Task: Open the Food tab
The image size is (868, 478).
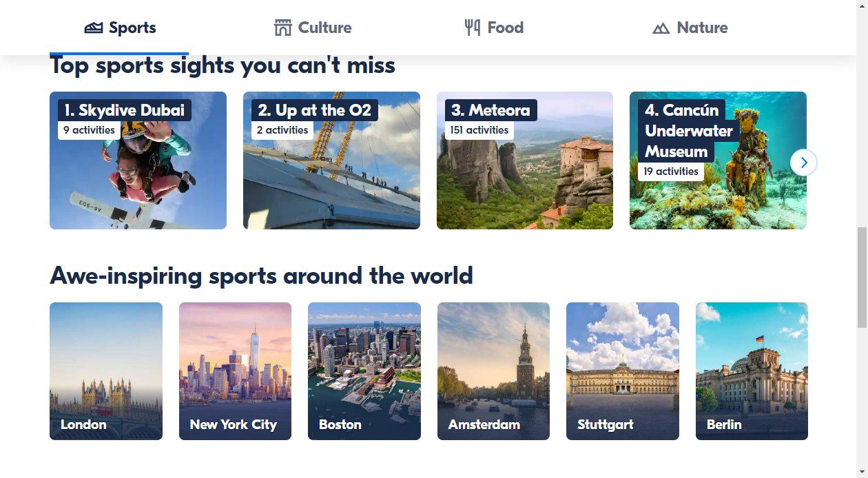Action: click(505, 28)
